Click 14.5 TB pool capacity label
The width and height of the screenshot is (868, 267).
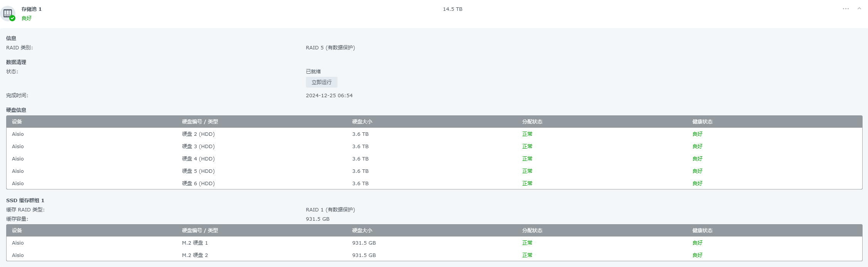[453, 9]
